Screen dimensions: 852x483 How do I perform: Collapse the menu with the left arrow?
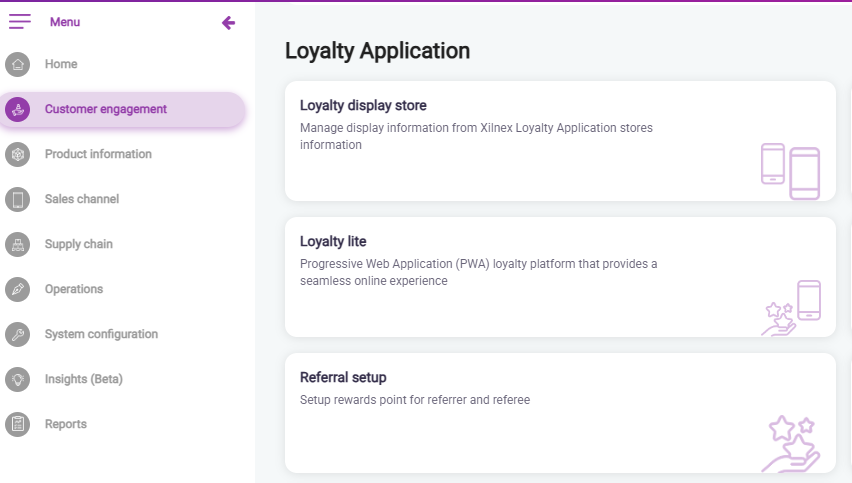[228, 22]
